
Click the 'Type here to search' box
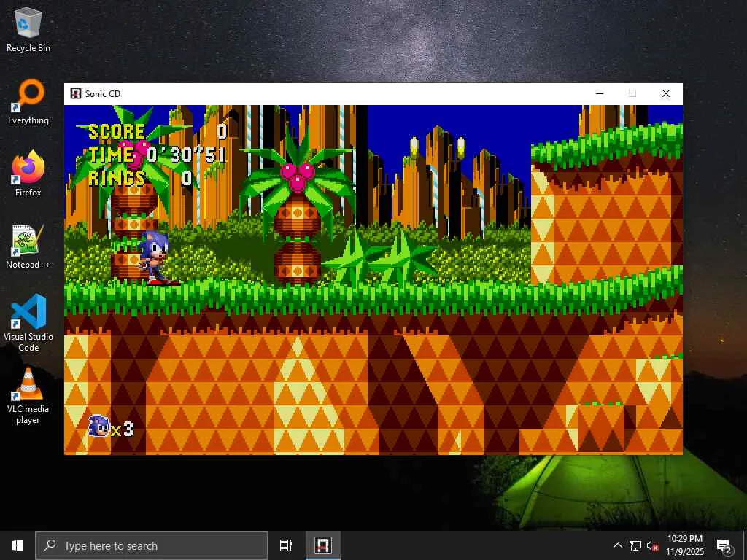(x=152, y=545)
